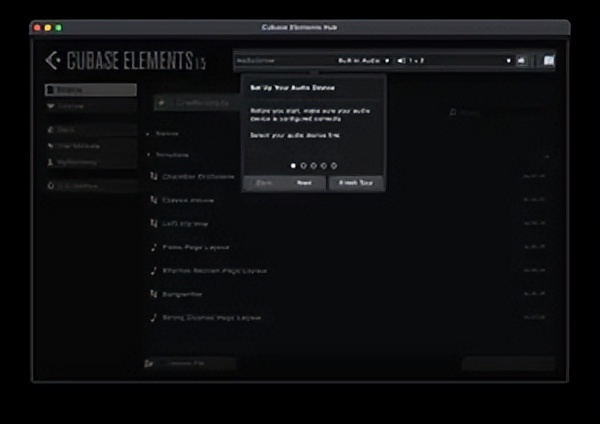Open the Built-in Audio driver dropdown
Image resolution: width=600 pixels, height=424 pixels.
tap(363, 60)
